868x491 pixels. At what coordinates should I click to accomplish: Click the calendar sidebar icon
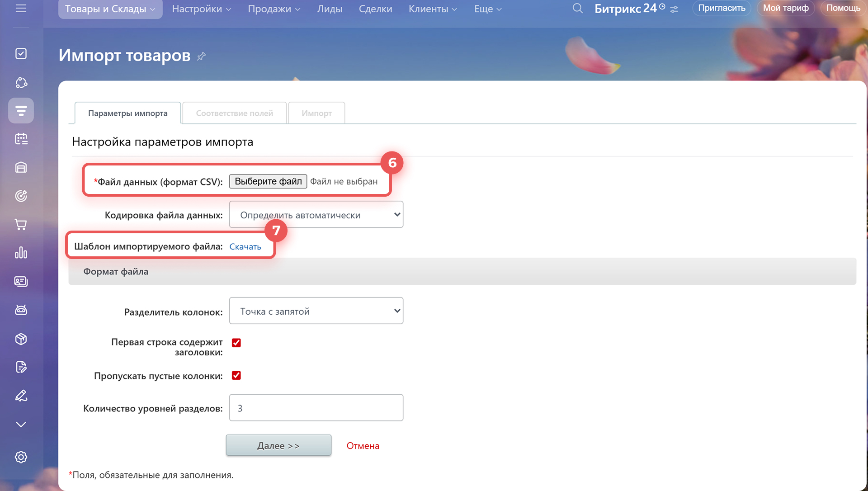coord(21,139)
